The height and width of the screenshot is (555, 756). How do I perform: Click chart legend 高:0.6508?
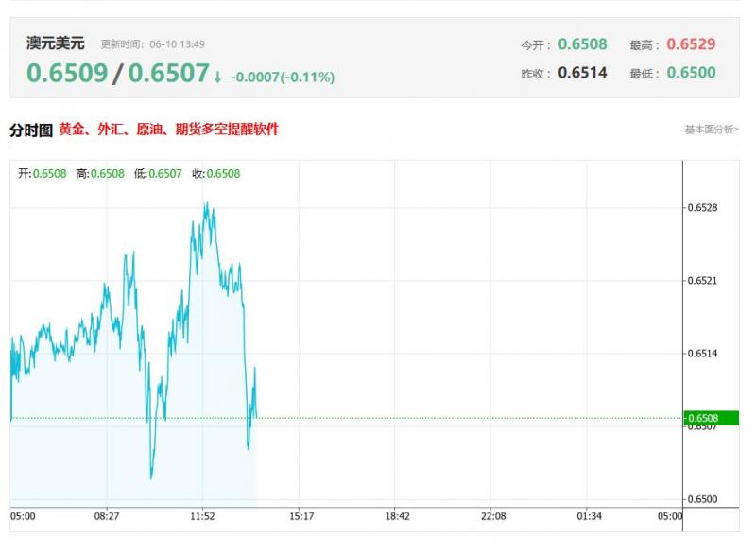tap(100, 174)
